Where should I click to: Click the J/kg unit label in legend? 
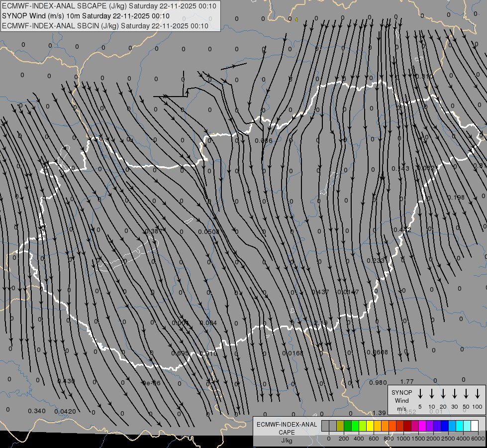tap(287, 441)
